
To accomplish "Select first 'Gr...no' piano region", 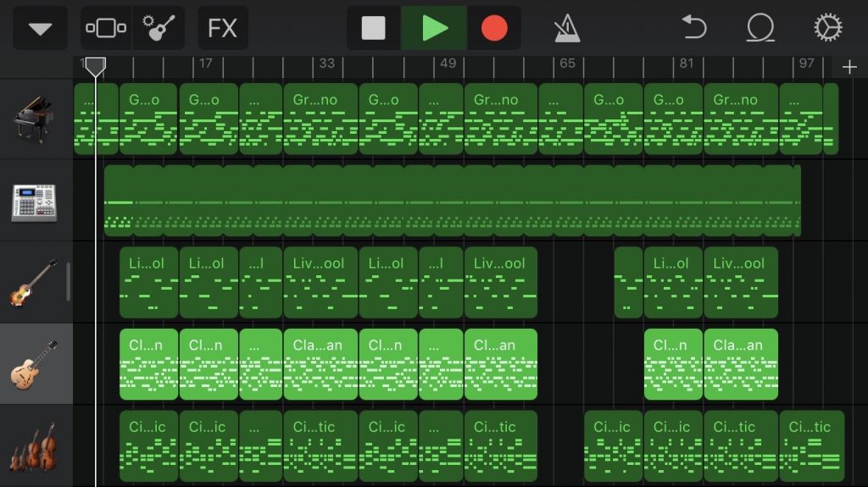I will (x=320, y=119).
